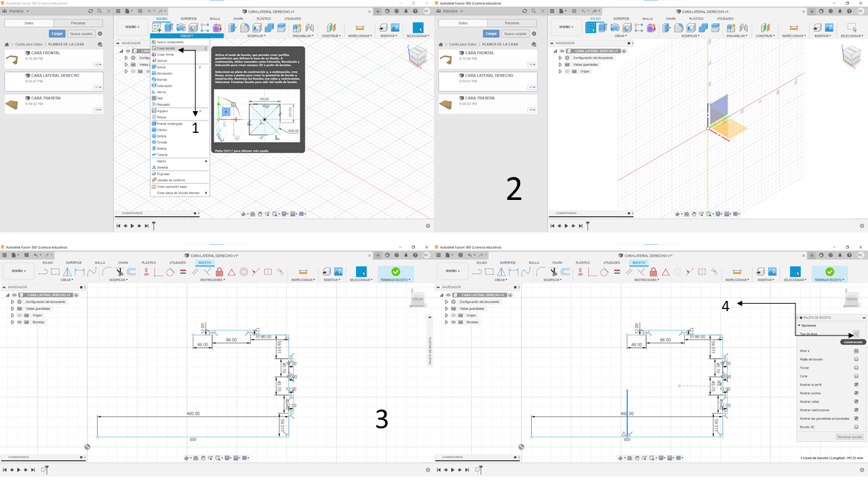Uncheck Mostrar cotas checkbox
The height and width of the screenshot is (488, 868).
pyautogui.click(x=856, y=401)
